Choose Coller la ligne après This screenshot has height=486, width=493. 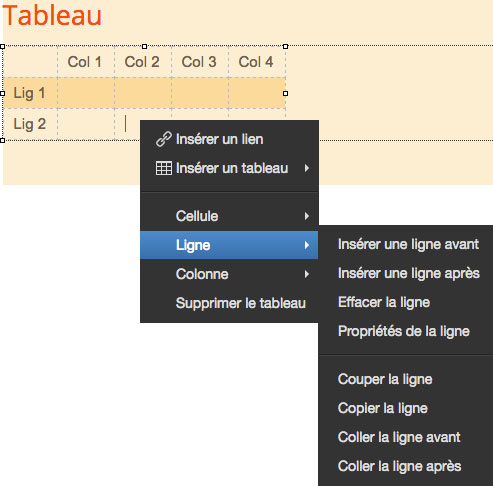click(x=399, y=466)
